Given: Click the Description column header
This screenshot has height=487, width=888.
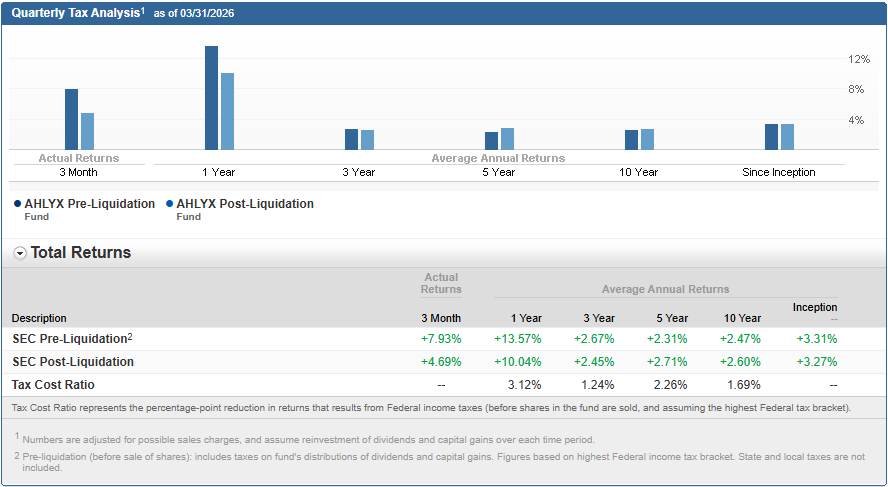Looking at the screenshot, I should 39,318.
